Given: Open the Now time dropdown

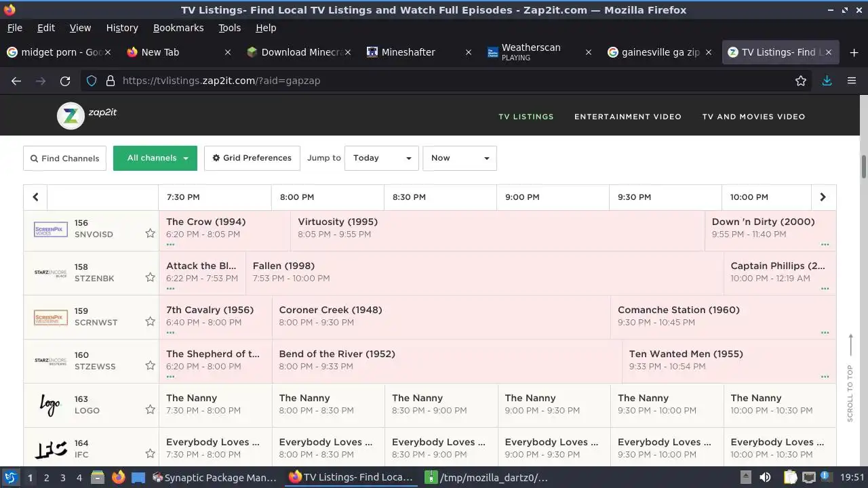Looking at the screenshot, I should (x=460, y=158).
